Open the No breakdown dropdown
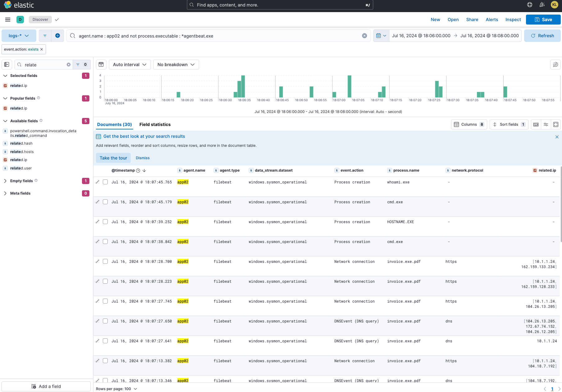 coord(176,65)
